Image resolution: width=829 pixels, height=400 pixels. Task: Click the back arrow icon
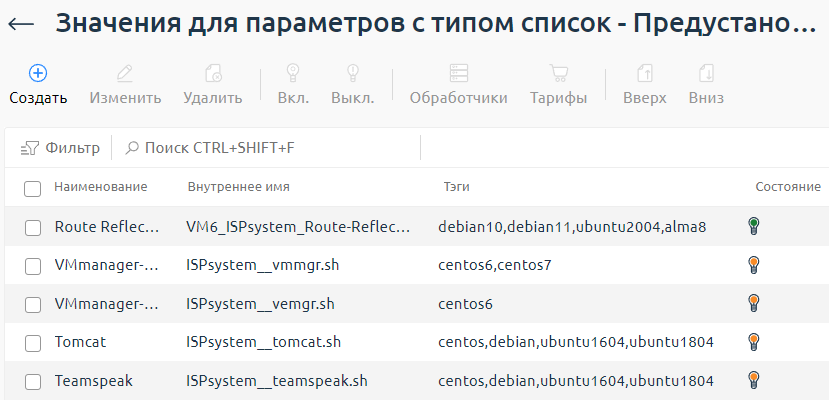click(x=21, y=25)
